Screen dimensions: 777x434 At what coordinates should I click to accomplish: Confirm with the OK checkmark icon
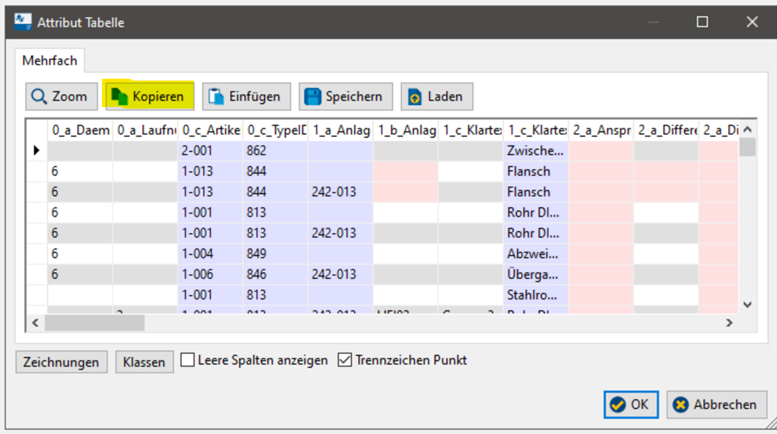coord(617,405)
